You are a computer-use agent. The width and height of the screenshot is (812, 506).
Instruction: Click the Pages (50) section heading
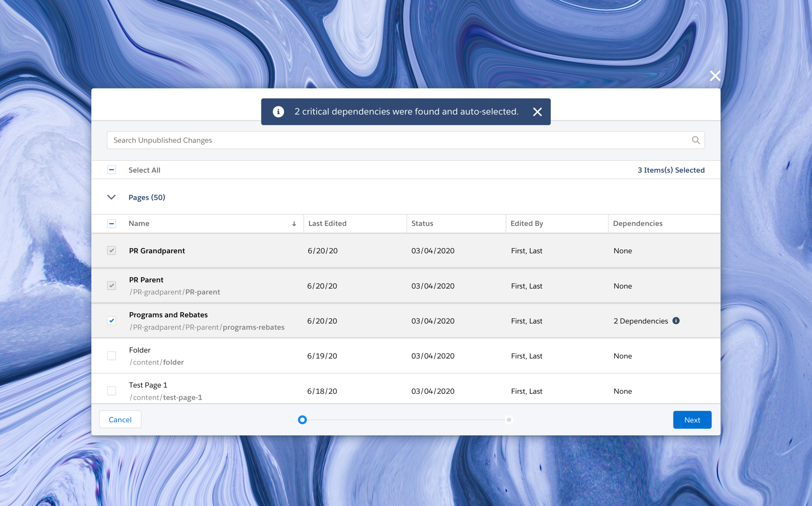click(147, 198)
